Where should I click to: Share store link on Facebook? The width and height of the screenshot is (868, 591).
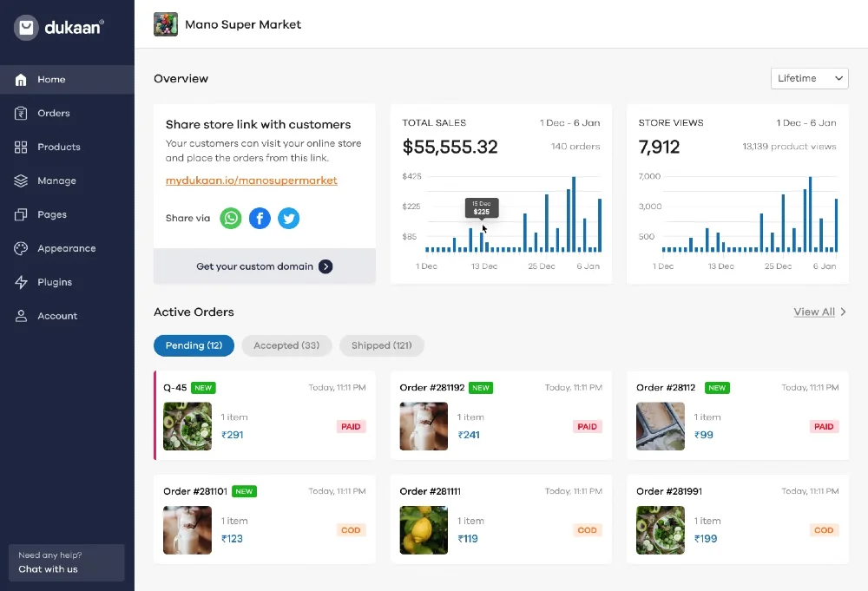(260, 218)
